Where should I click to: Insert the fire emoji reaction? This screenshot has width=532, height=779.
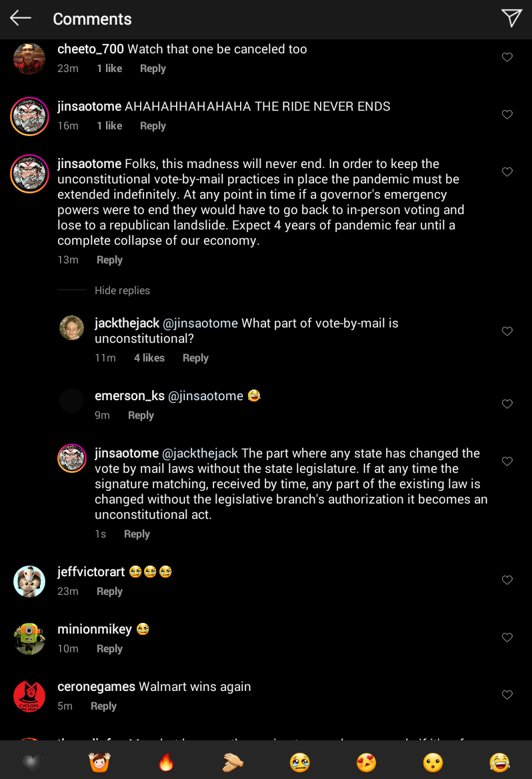166,762
